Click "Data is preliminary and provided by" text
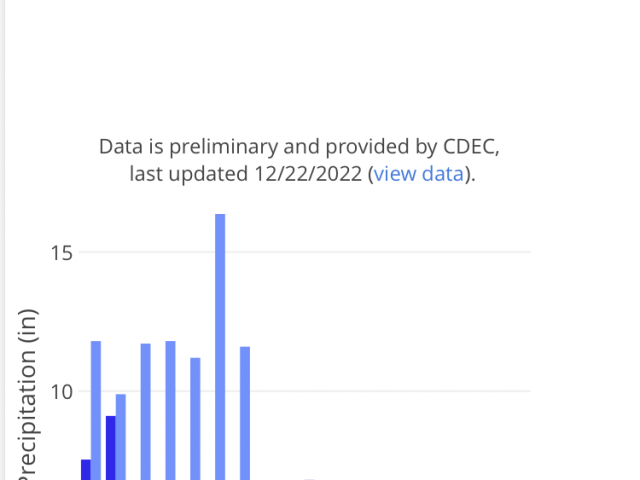The width and height of the screenshot is (640, 480). (x=269, y=147)
